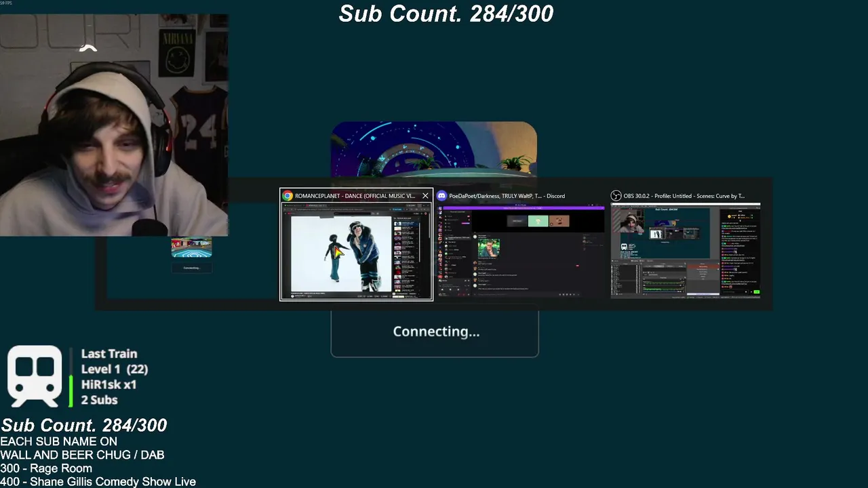The width and height of the screenshot is (868, 488).
Task: Switch to the OBS 30.0.2 window thumbnail
Action: (686, 251)
